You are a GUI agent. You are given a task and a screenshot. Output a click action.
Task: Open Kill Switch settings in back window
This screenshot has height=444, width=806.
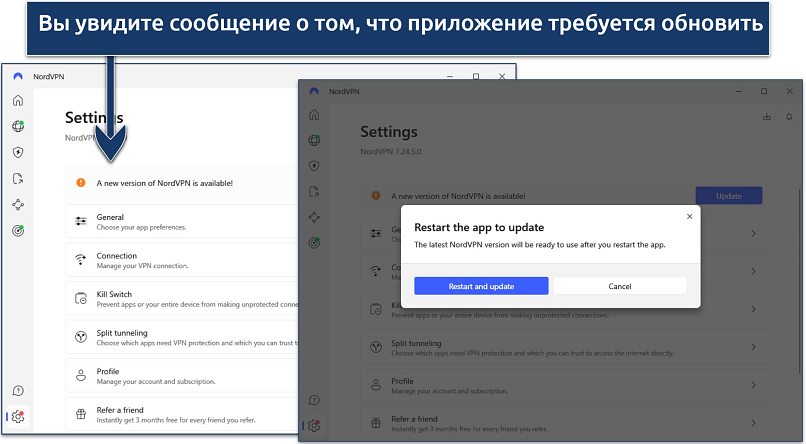[181, 299]
